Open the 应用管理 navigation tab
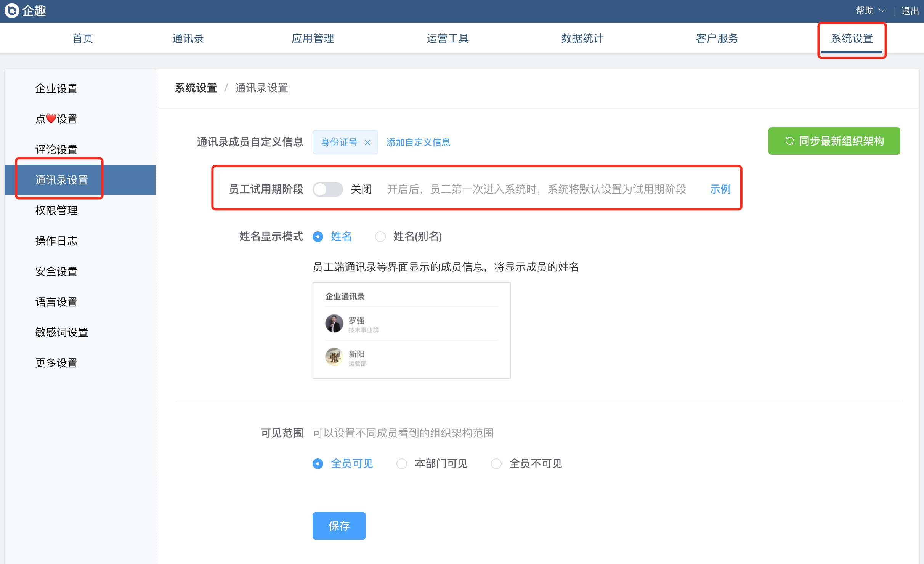Screen dimensions: 924x564 313,38
